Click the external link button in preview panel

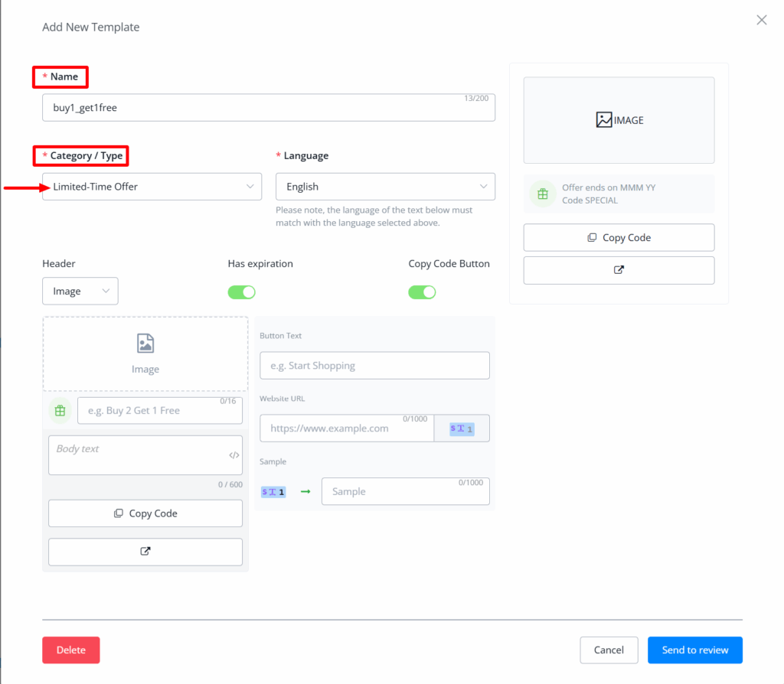pos(619,270)
